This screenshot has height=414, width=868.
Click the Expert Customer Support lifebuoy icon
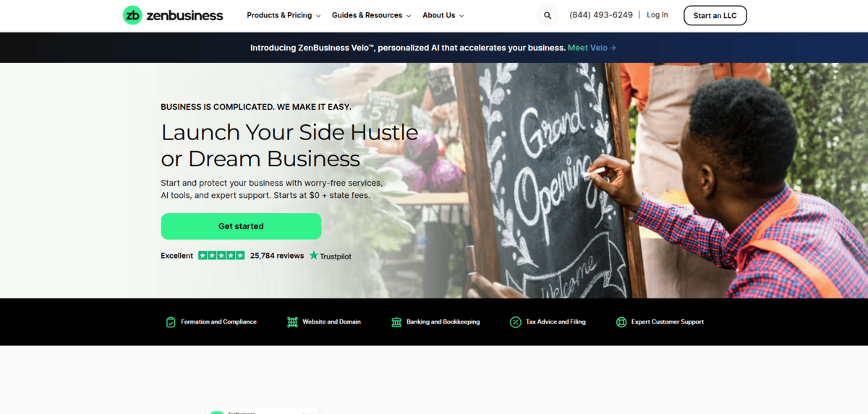tap(621, 322)
